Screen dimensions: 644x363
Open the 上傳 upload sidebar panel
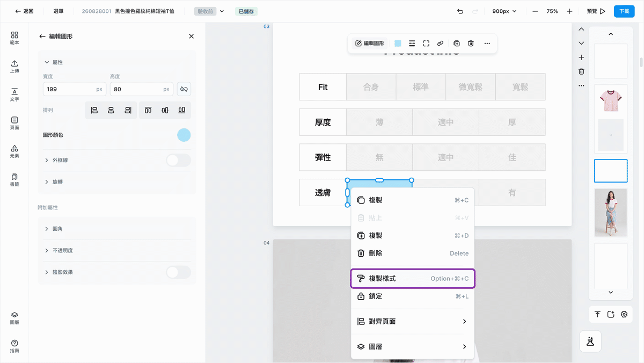14,66
